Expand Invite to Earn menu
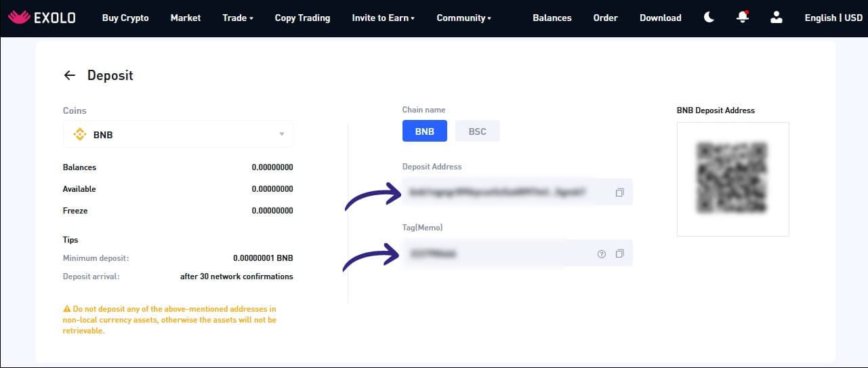 [x=384, y=18]
